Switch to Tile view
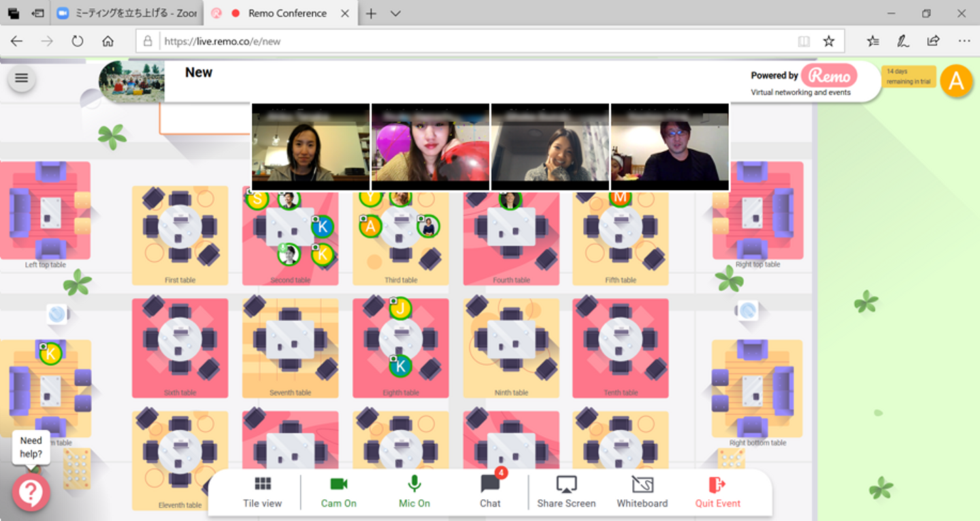 262,493
